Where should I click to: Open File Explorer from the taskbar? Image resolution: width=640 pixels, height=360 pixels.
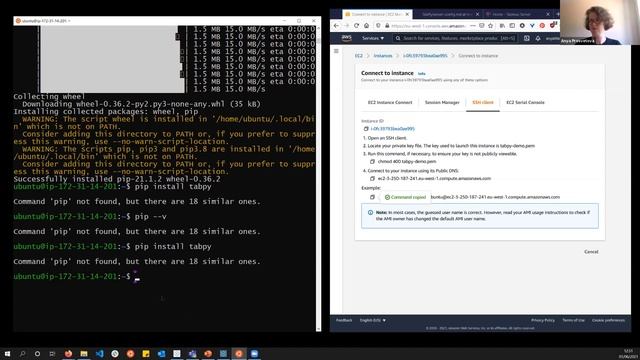[x=84, y=353]
